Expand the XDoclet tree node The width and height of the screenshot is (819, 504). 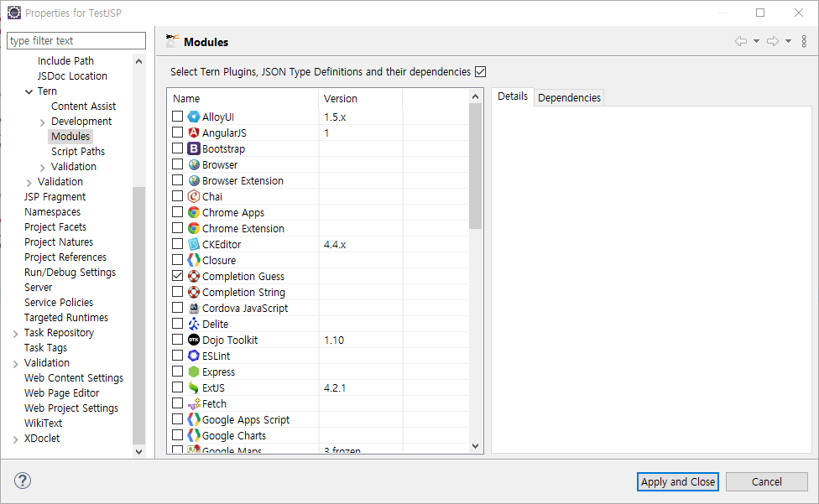(x=15, y=439)
